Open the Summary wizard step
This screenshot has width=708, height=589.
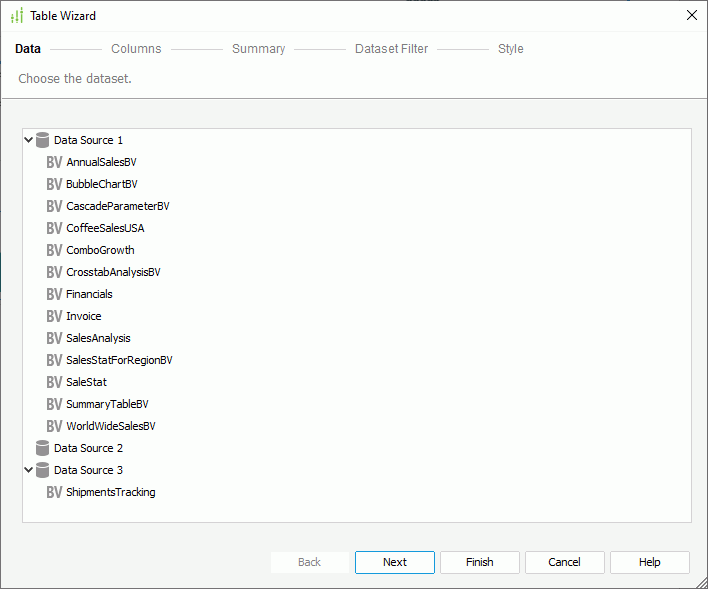coord(259,49)
